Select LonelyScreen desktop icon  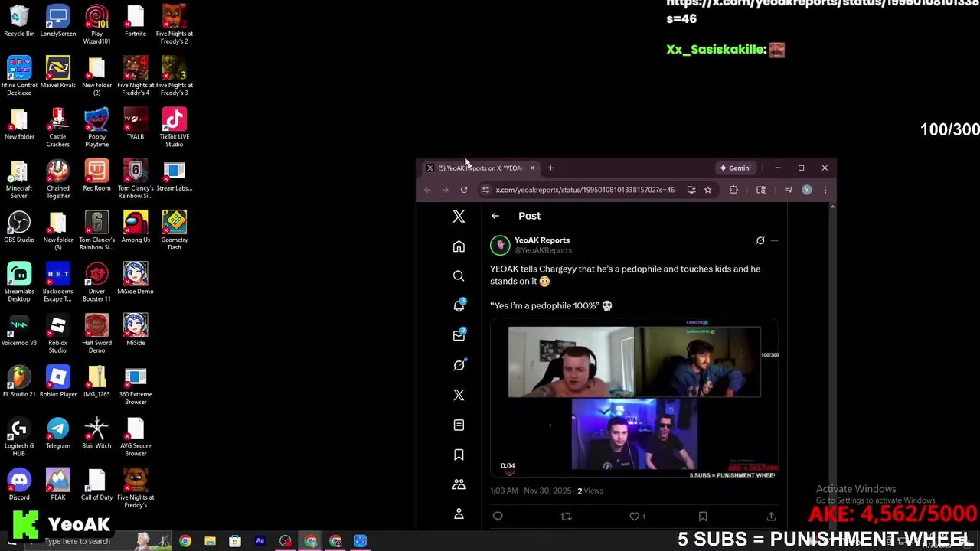coord(58,21)
